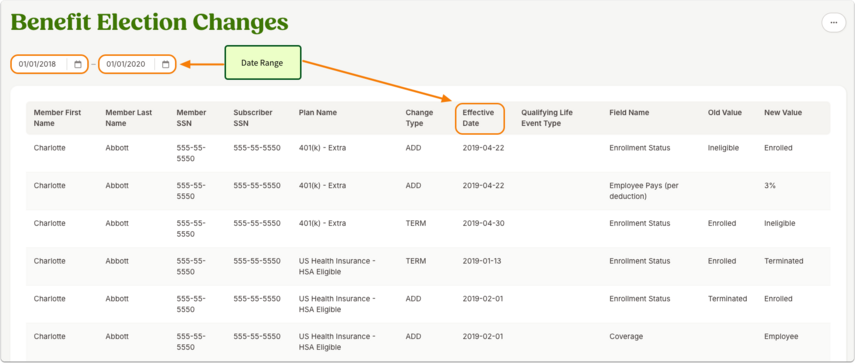Click the Qualifying Life Event Type header
Image resolution: width=855 pixels, height=363 pixels.
(x=547, y=118)
